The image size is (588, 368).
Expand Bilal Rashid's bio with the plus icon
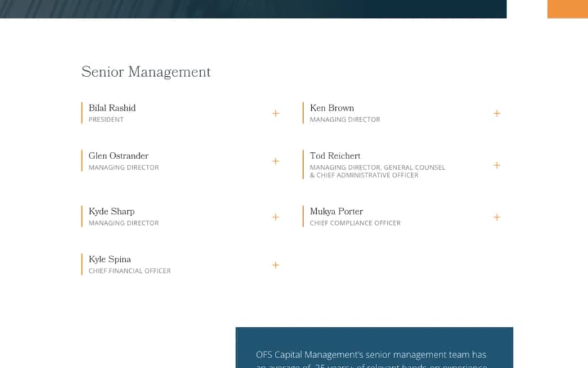click(276, 113)
